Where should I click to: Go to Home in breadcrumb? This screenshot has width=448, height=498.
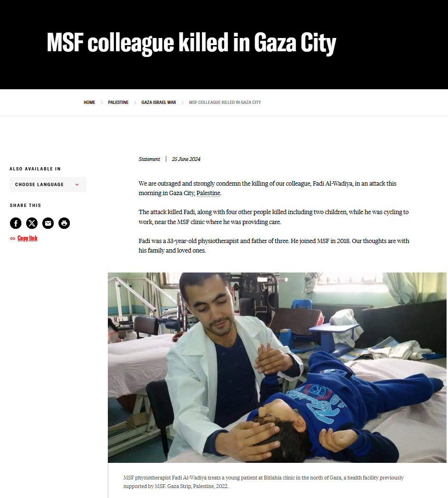click(89, 102)
